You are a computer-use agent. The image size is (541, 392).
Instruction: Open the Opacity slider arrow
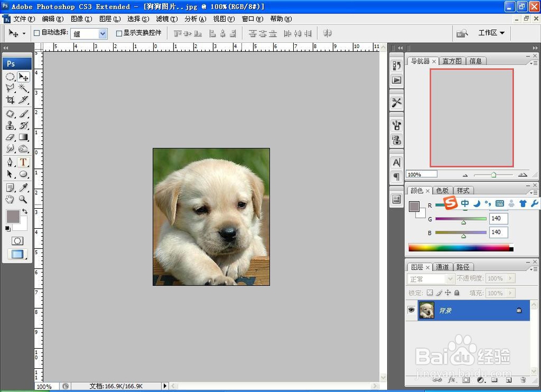tap(510, 278)
